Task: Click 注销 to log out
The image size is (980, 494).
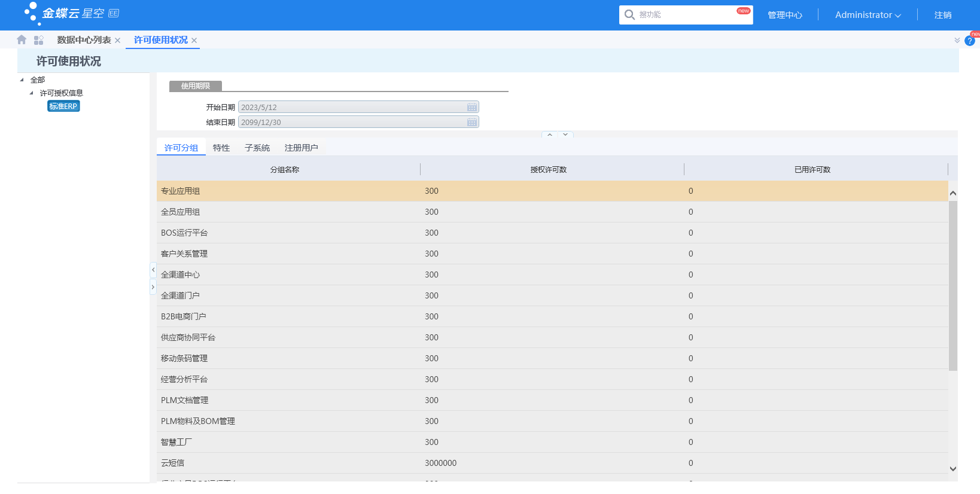Action: click(x=943, y=15)
